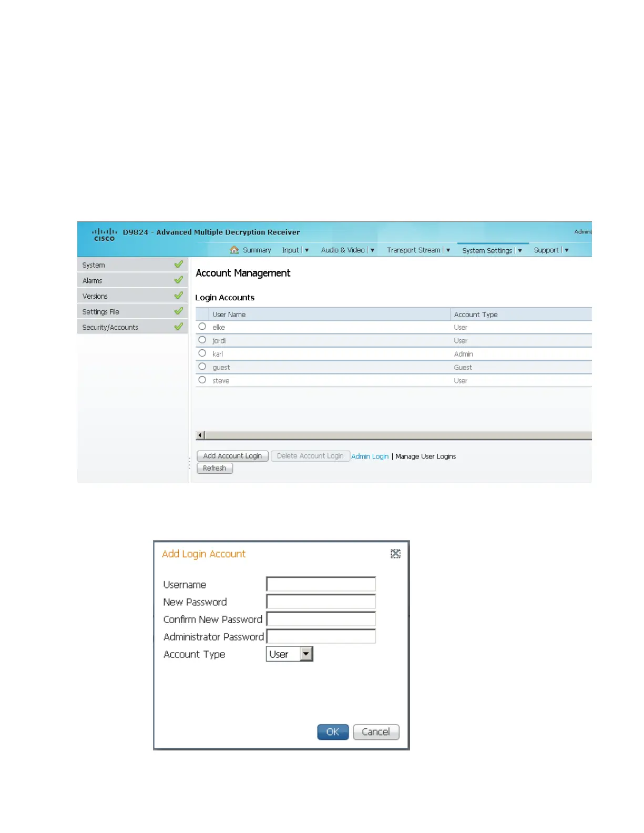Click green checkmark next to Alarms

[179, 280]
